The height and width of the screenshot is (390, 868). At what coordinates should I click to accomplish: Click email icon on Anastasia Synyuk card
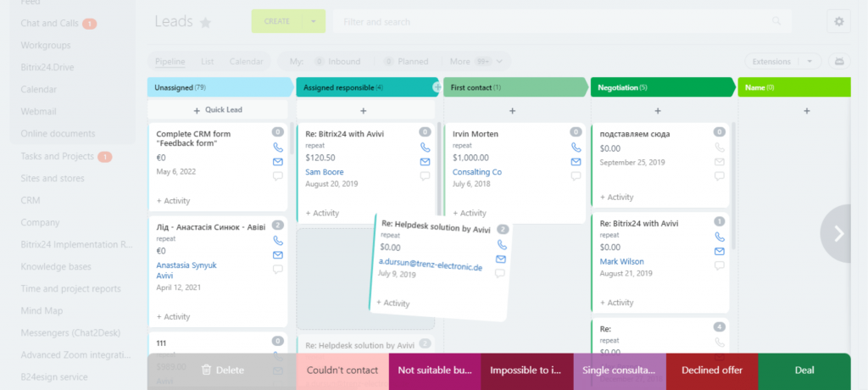point(278,255)
